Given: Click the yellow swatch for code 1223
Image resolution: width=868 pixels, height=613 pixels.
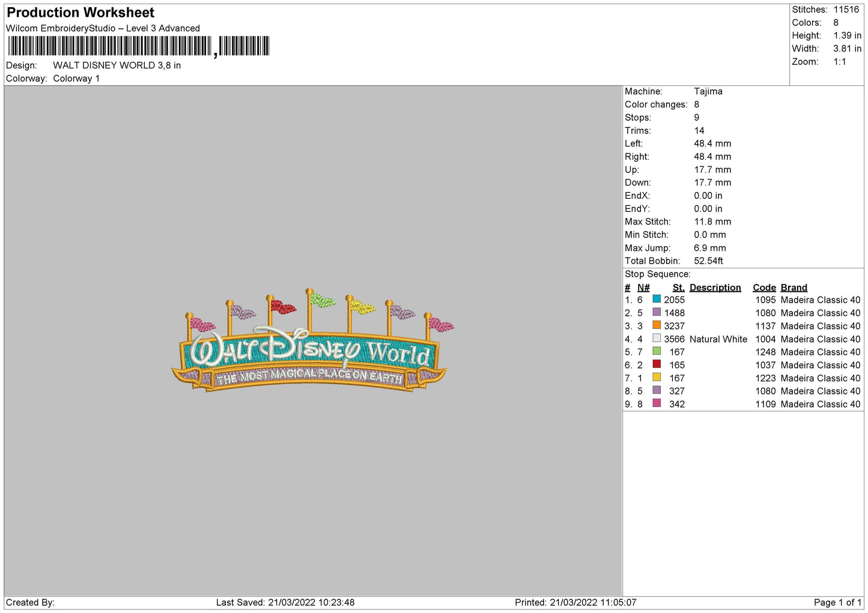Looking at the screenshot, I should [x=657, y=378].
